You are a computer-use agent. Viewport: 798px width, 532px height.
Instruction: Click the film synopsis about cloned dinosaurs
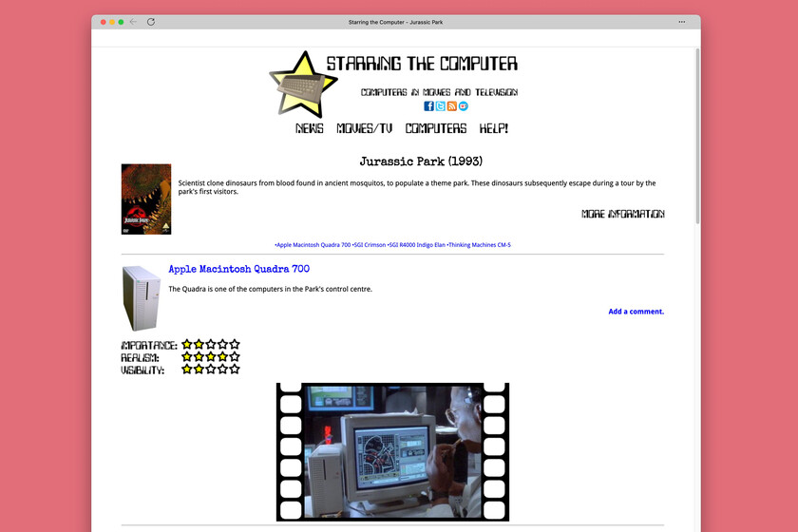coord(417,187)
